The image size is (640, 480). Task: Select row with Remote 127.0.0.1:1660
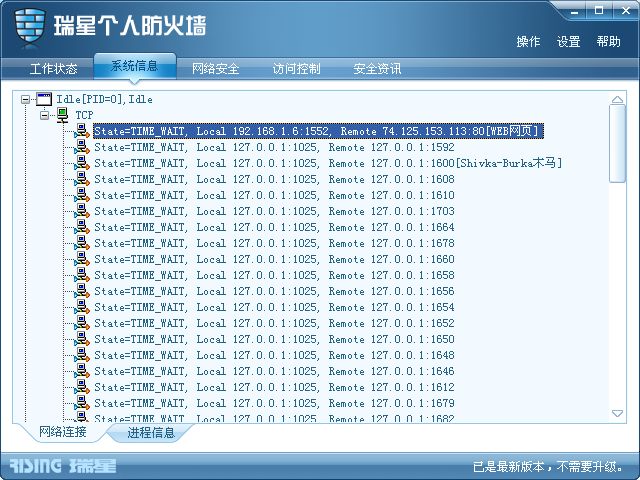(274, 259)
